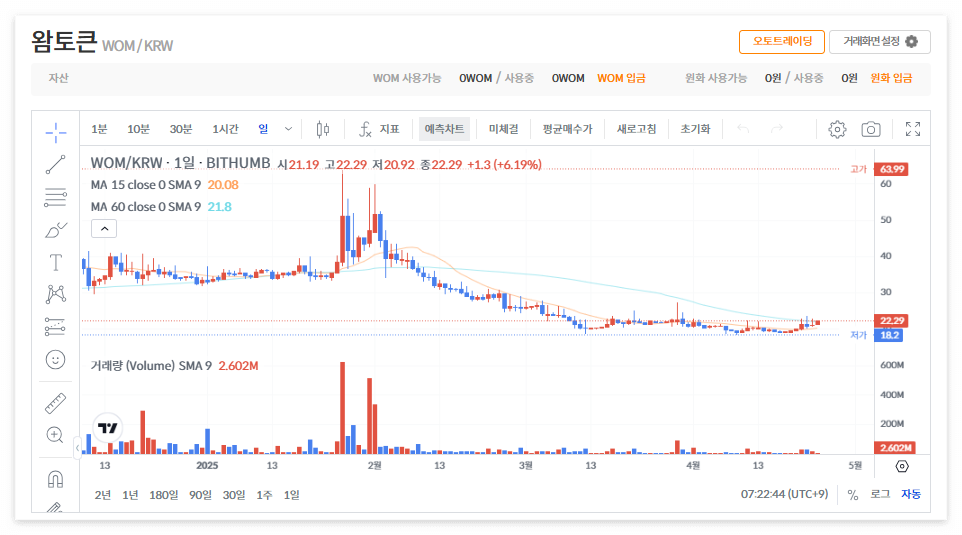Select the brush drawing tool
The image size is (962, 535).
(x=55, y=230)
